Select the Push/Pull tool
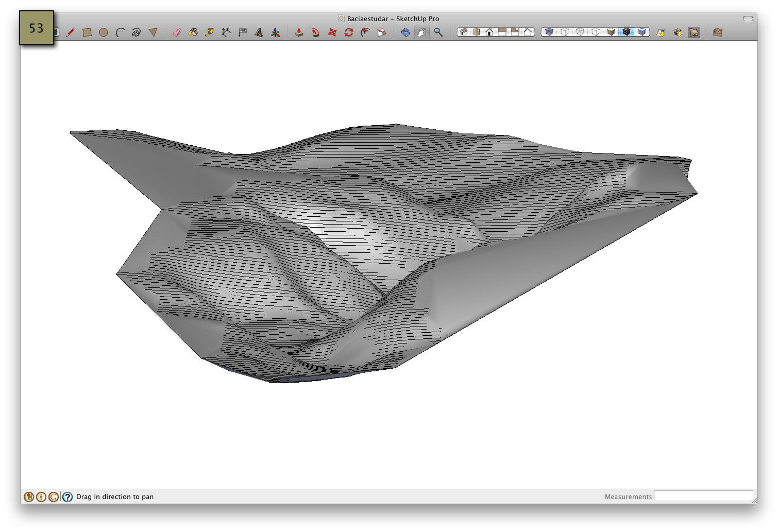 pos(300,32)
